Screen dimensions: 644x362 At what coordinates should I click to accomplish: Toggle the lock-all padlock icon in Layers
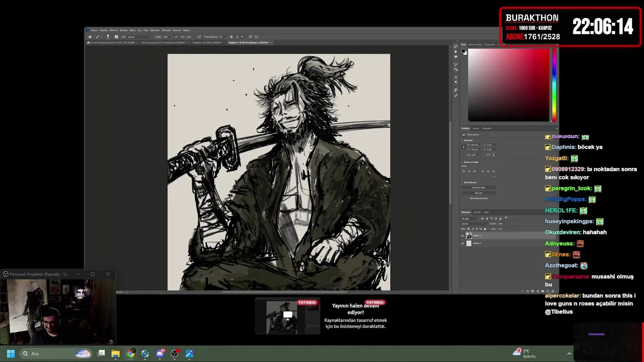click(485, 229)
